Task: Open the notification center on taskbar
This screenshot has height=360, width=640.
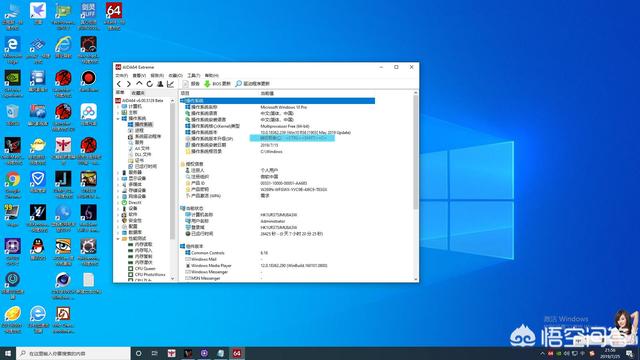Action: coord(629,353)
